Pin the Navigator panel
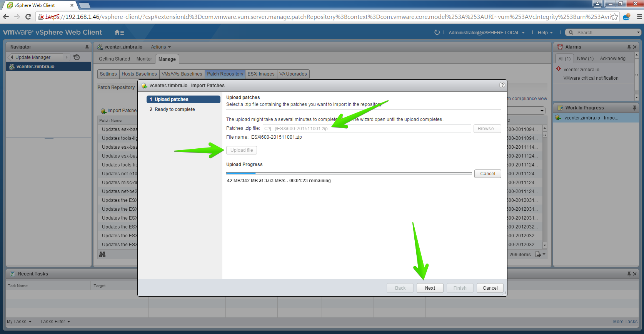Image resolution: width=644 pixels, height=334 pixels. coord(87,47)
